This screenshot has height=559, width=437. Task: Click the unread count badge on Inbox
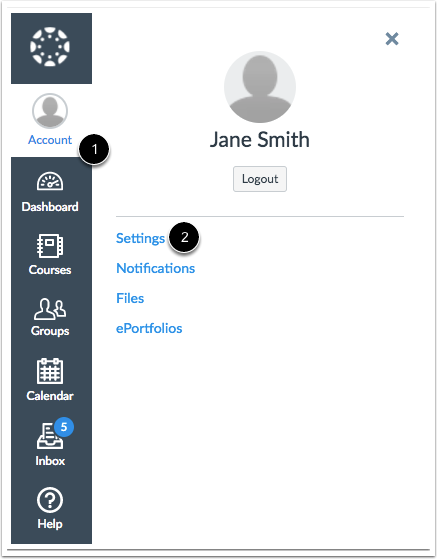(64, 427)
